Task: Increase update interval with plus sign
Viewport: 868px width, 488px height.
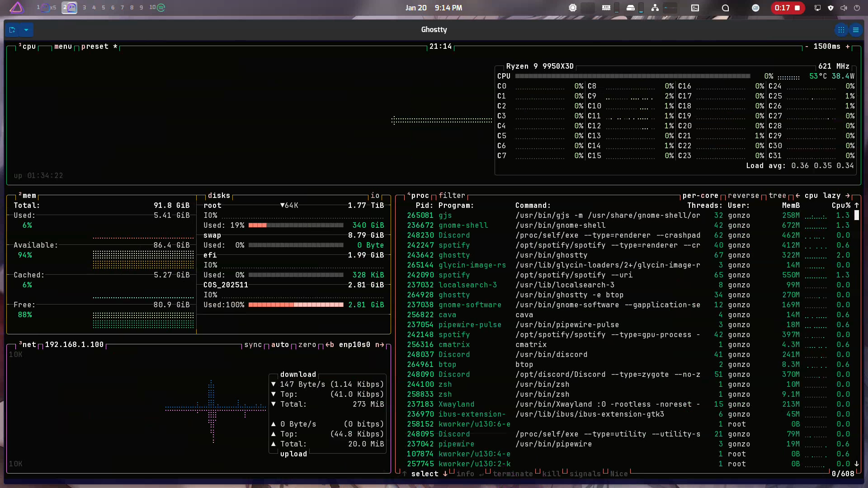Action: tap(848, 47)
